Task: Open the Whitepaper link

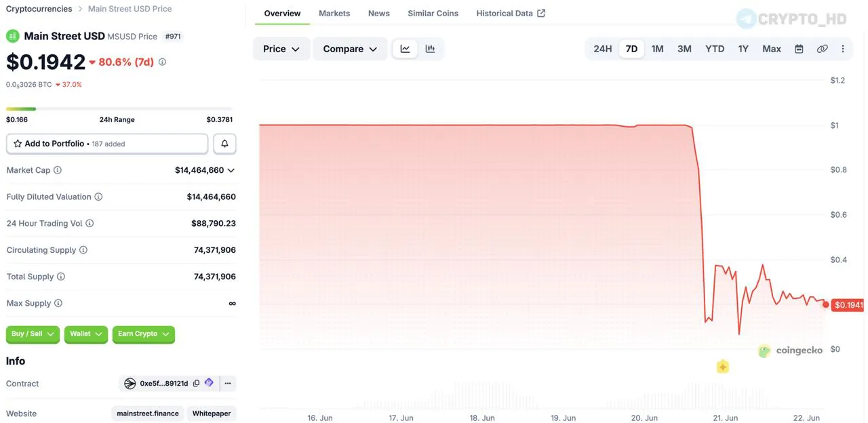Action: 212,414
